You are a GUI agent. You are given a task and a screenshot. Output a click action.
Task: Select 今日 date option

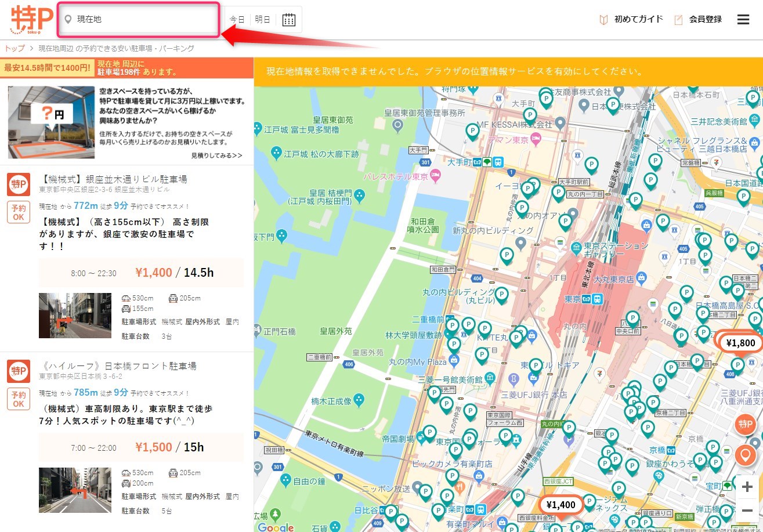pos(237,20)
